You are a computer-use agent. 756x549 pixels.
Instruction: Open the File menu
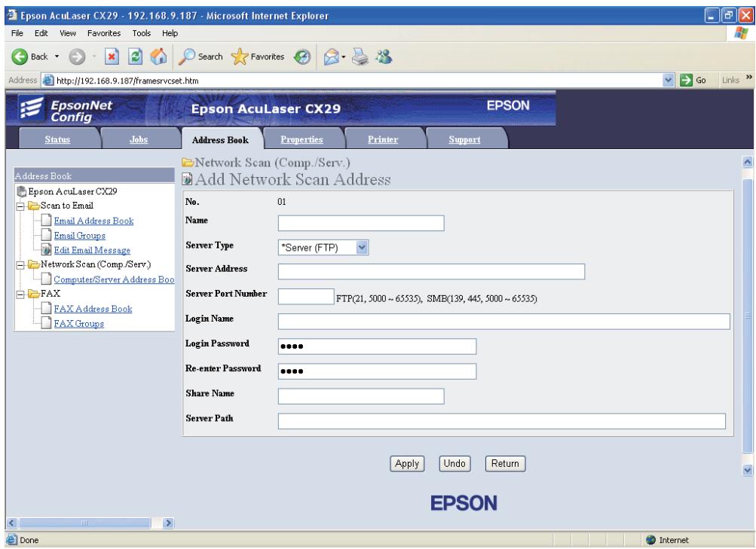click(17, 33)
